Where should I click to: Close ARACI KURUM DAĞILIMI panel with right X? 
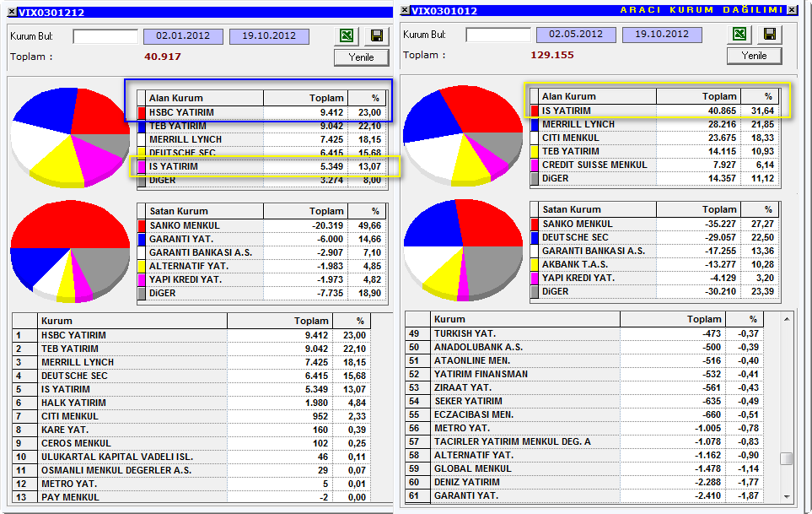click(793, 10)
